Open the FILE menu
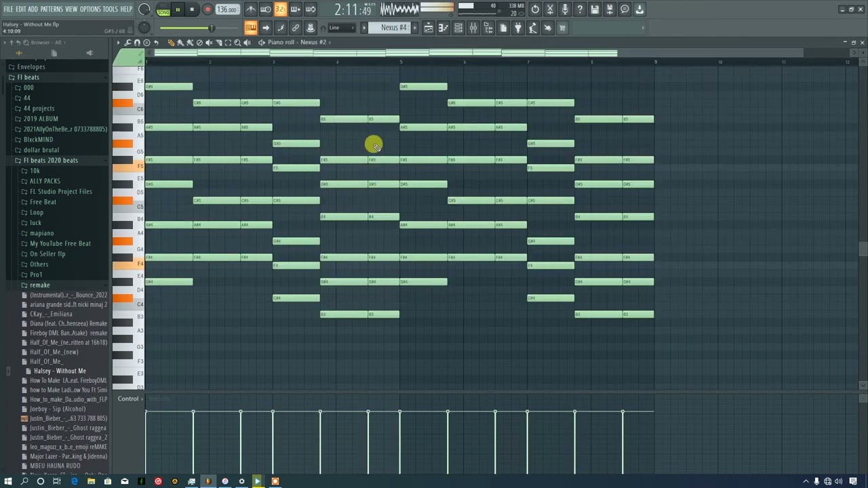Image resolution: width=868 pixels, height=488 pixels. coord(8,9)
